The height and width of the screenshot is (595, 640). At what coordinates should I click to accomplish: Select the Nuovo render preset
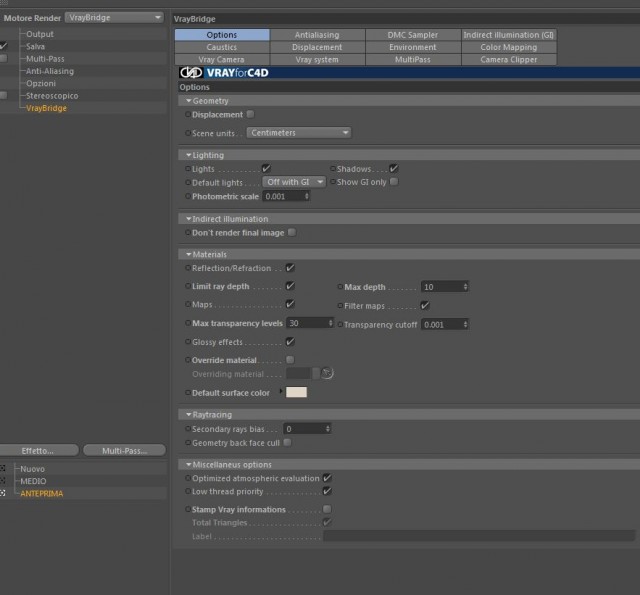click(x=32, y=469)
